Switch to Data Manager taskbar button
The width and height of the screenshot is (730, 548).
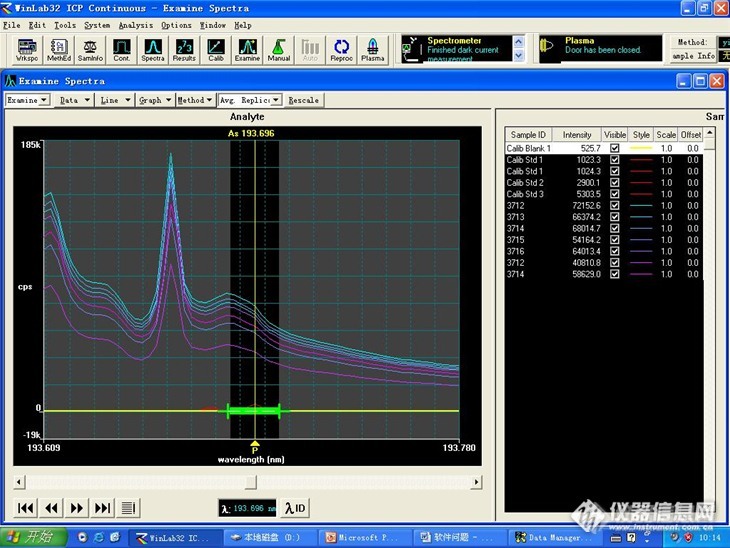(554, 537)
